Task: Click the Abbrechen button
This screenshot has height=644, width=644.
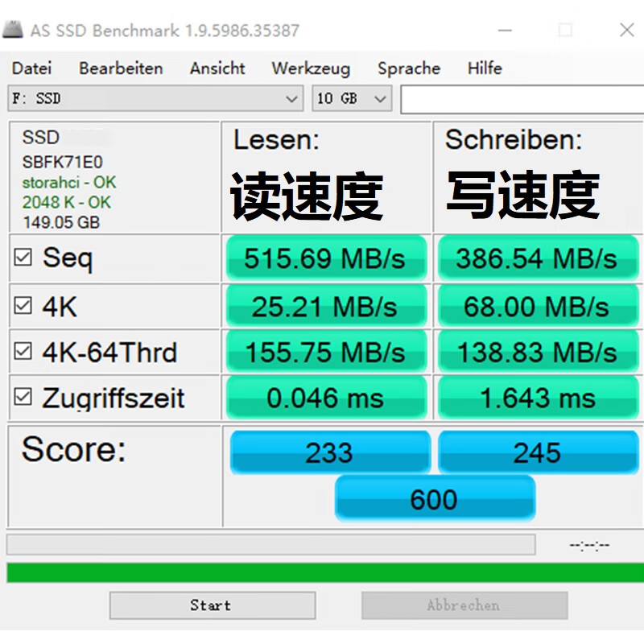Action: 464,605
